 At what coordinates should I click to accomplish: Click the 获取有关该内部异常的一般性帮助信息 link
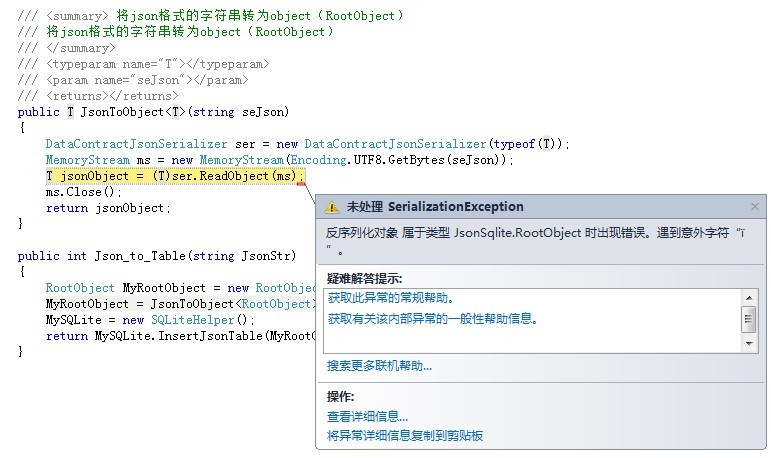[433, 319]
